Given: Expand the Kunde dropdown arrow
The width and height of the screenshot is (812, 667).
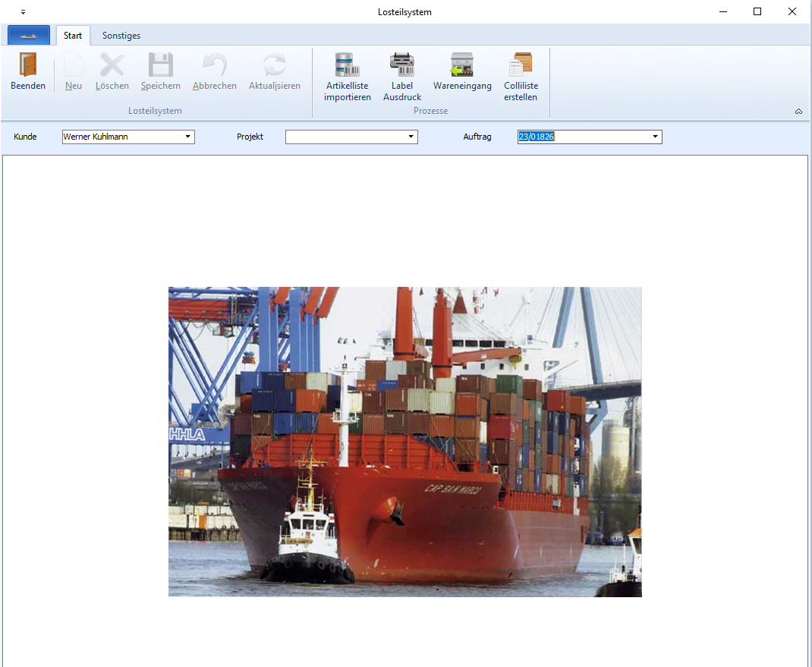Looking at the screenshot, I should pyautogui.click(x=188, y=137).
